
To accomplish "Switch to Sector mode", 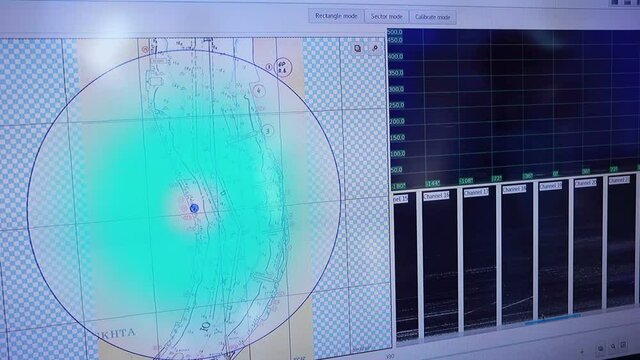I will click(386, 17).
